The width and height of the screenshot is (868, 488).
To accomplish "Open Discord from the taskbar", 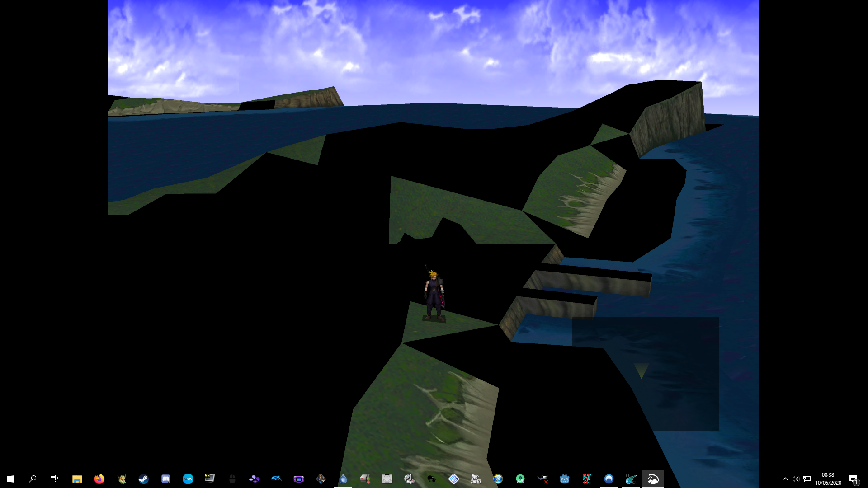I will 166,479.
